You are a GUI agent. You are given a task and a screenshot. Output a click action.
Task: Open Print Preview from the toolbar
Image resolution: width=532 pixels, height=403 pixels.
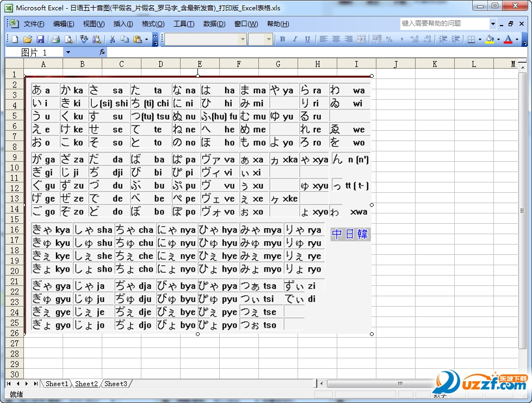pos(69,39)
